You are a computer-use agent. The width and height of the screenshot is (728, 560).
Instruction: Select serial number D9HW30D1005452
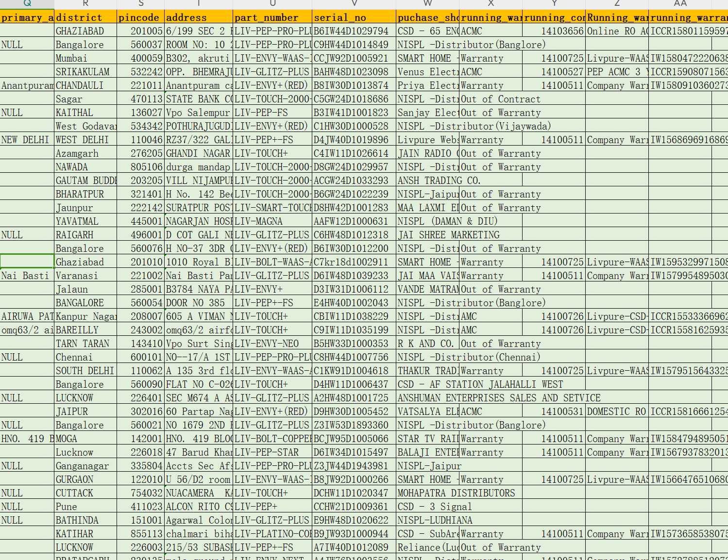354,412
